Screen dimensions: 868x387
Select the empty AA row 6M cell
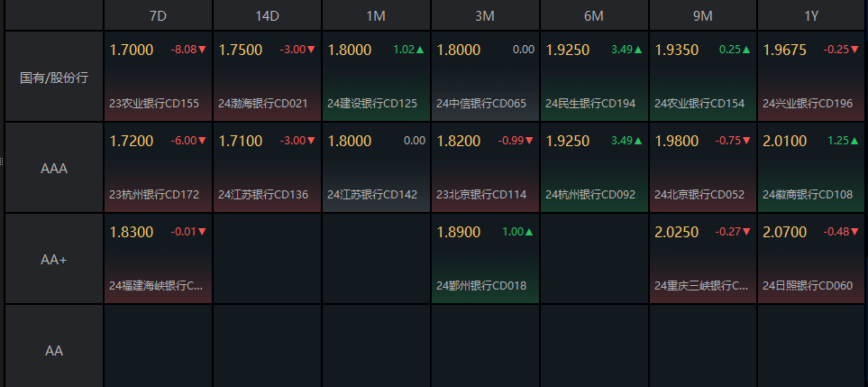(x=594, y=349)
